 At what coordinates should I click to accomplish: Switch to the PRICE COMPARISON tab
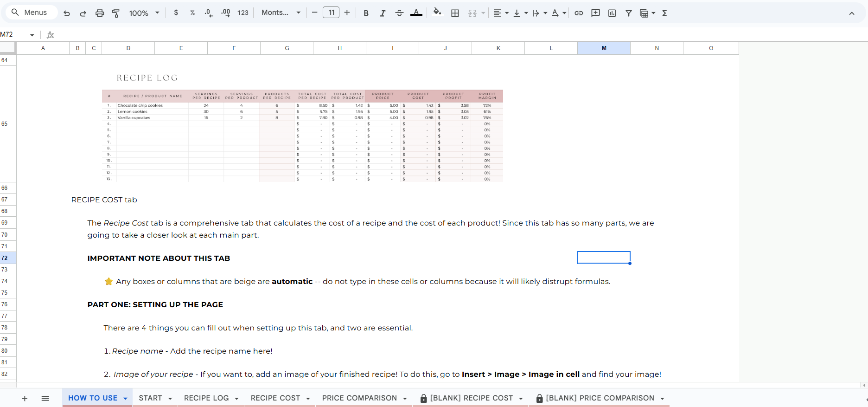(x=359, y=398)
